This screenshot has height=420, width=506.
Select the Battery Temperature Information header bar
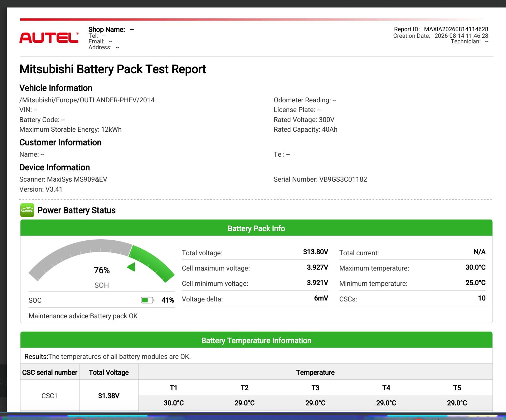(x=256, y=340)
